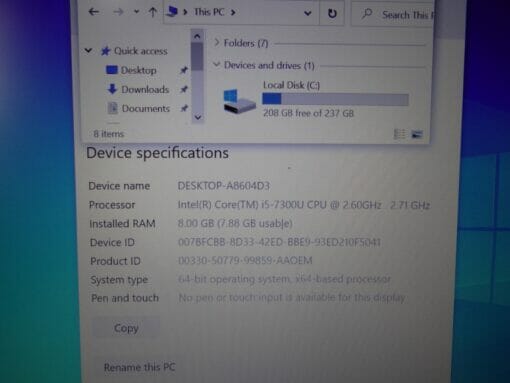Open Downloads in Quick access
The height and width of the screenshot is (383, 510).
pyautogui.click(x=145, y=89)
